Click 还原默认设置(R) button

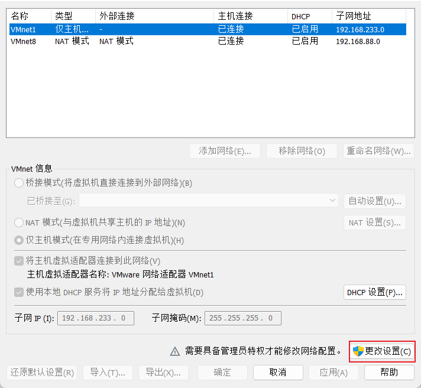42,372
